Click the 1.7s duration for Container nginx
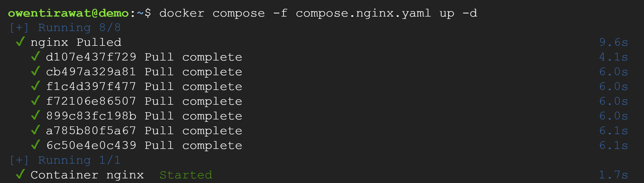This screenshot has width=644, height=183. coord(613,175)
